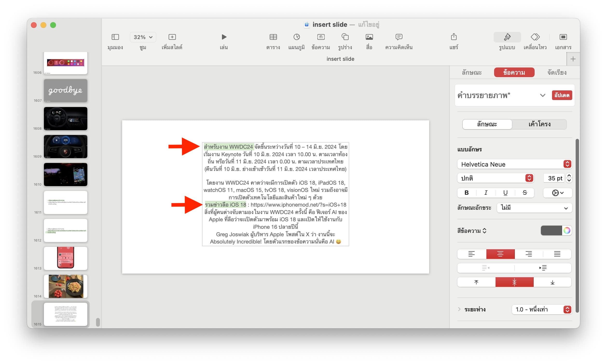Screen dimensions: 607x364
Task: Open the Media insert menu
Action: point(369,37)
